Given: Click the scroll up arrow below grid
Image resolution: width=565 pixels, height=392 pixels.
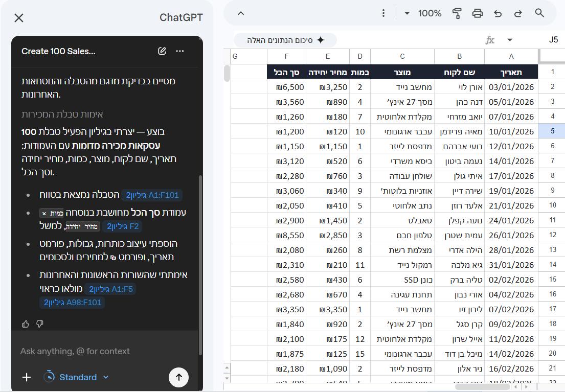Looking at the screenshot, I should tap(227, 368).
